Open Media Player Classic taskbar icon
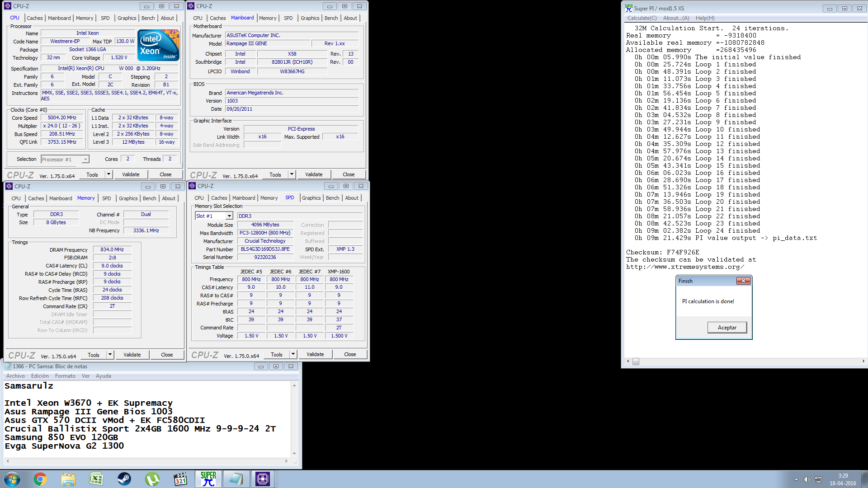Viewport: 868px width, 488px height. pos(180,479)
